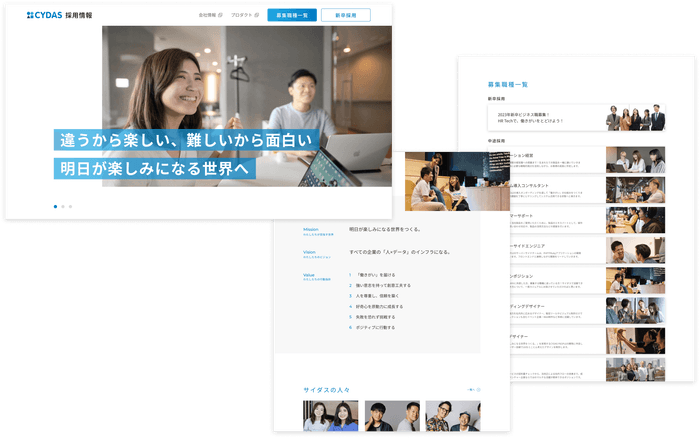This screenshot has height=438, width=700.
Task: Click value item 6 ポジティブに行動する
Action: click(372, 328)
